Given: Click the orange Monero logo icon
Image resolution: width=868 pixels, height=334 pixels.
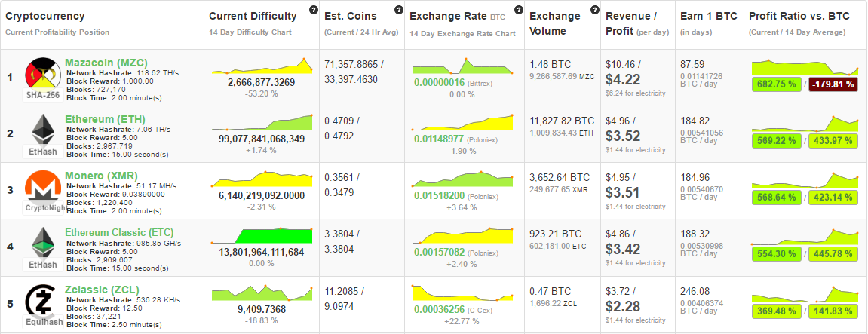Looking at the screenshot, I should pos(41,185).
